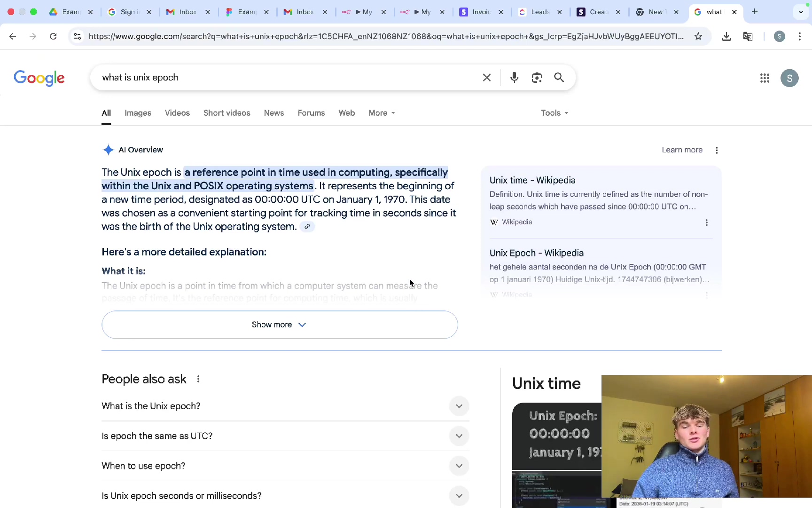Open the Google apps grid
Image resolution: width=812 pixels, height=508 pixels.
[x=765, y=78]
